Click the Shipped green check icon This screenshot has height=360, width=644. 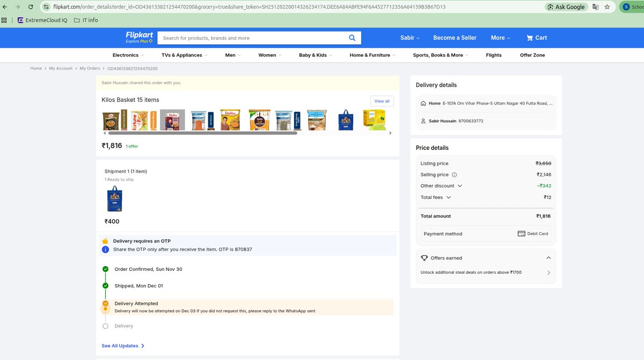pos(105,286)
